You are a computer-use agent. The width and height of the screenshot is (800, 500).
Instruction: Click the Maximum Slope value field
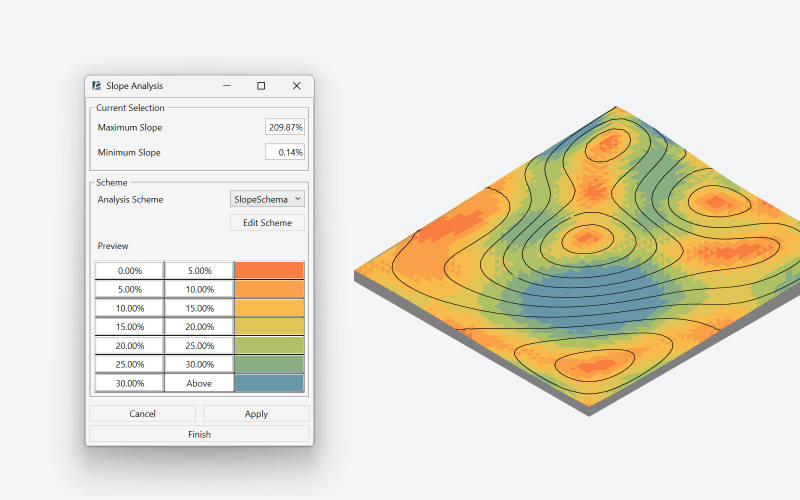point(285,127)
